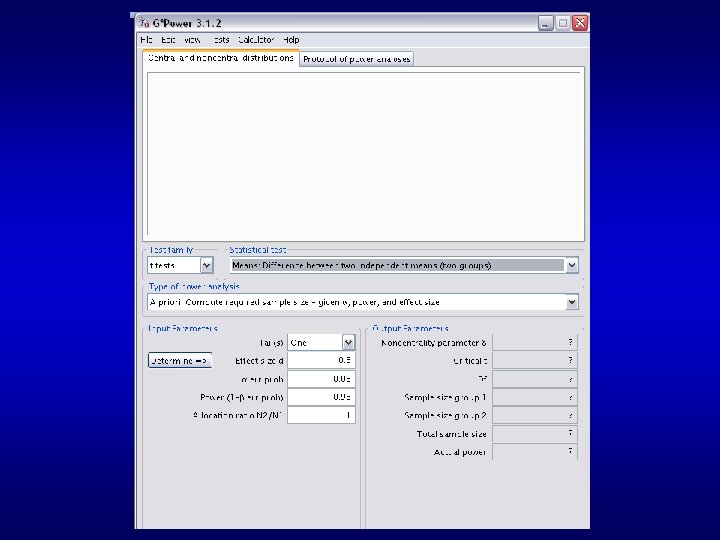Click the Sample size group 2 output field
Viewport: 720px width, 540px height.
[x=534, y=416]
